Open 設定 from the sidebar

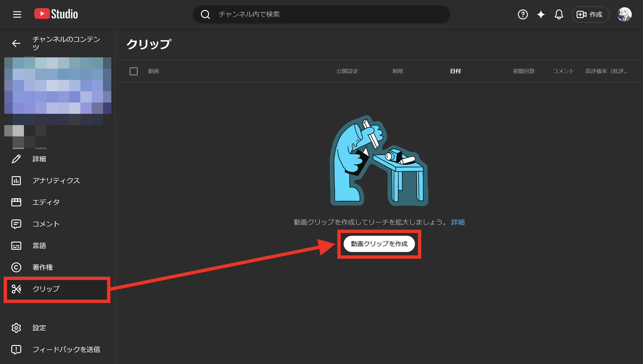pyautogui.click(x=58, y=328)
